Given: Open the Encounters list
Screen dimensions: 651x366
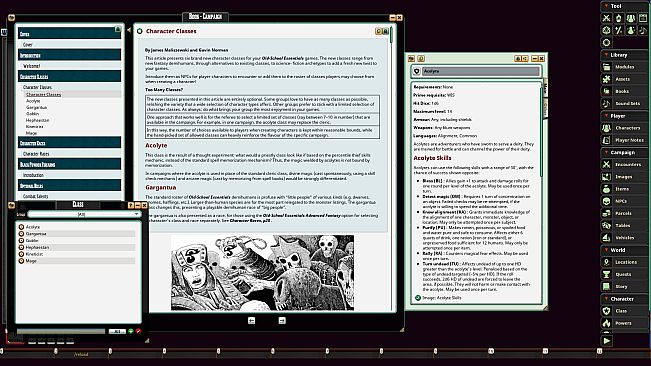Looking at the screenshot, I should pyautogui.click(x=624, y=164).
